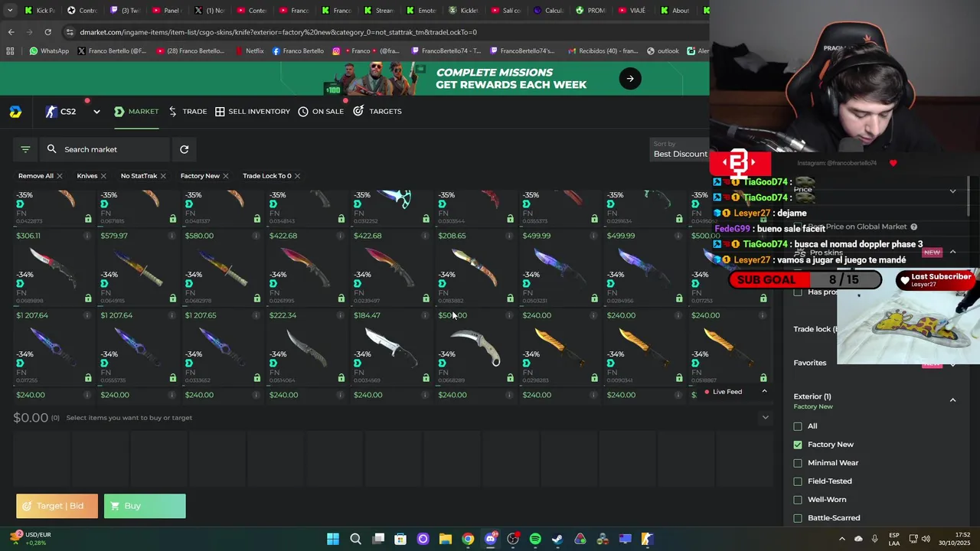
Task: Click the green Buy button
Action: [145, 506]
